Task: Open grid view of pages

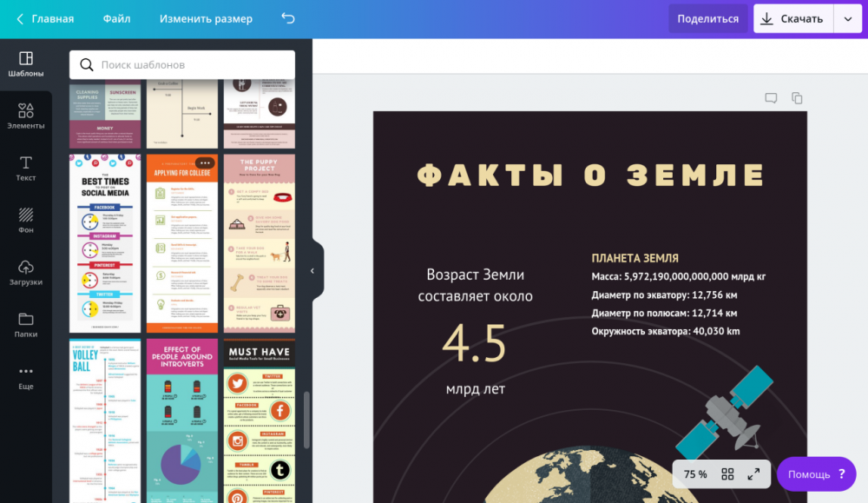Action: [727, 474]
